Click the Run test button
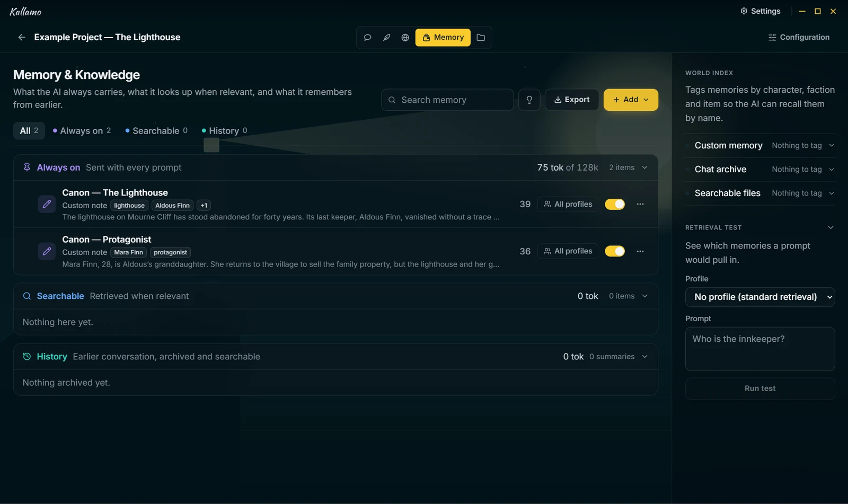 (x=760, y=388)
